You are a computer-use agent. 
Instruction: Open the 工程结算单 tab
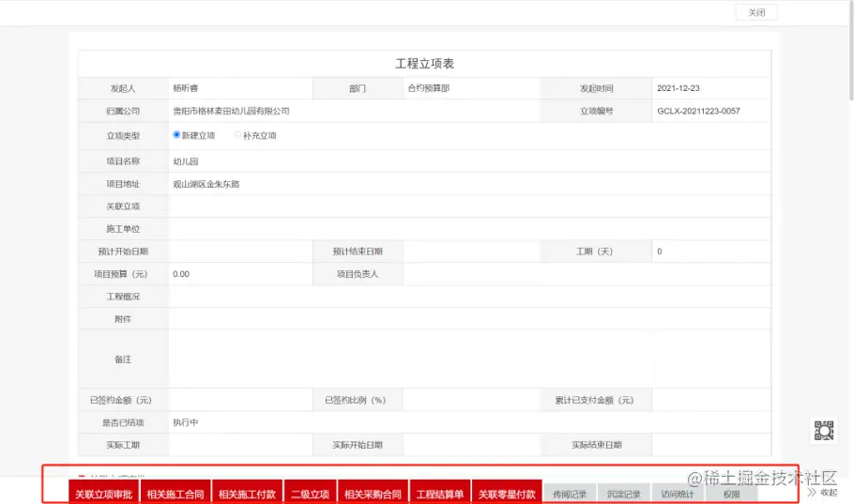440,494
